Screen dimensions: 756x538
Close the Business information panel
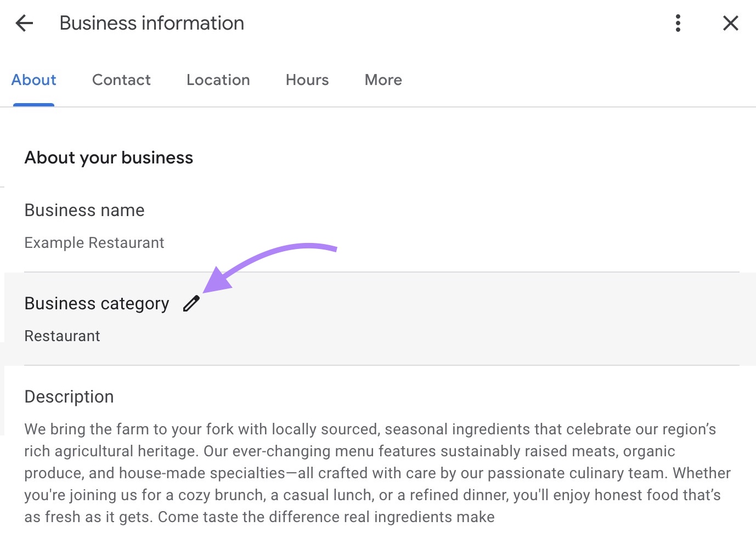click(731, 23)
